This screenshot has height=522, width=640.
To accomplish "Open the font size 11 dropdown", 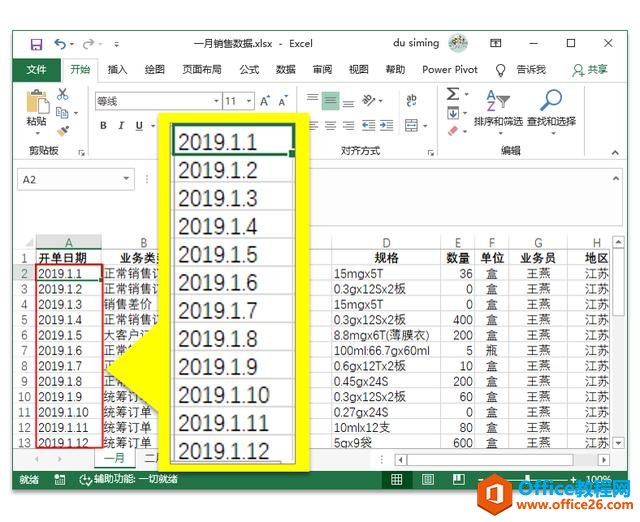I will pos(249,101).
